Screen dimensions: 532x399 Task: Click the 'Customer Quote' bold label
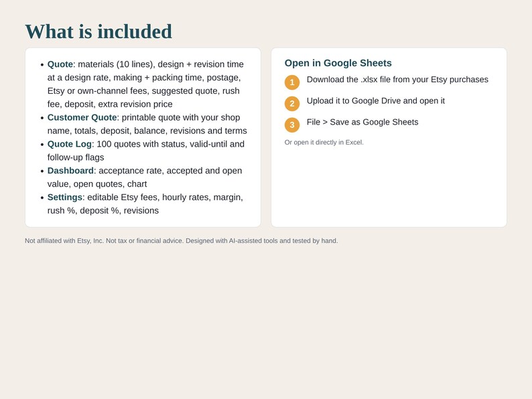point(82,118)
